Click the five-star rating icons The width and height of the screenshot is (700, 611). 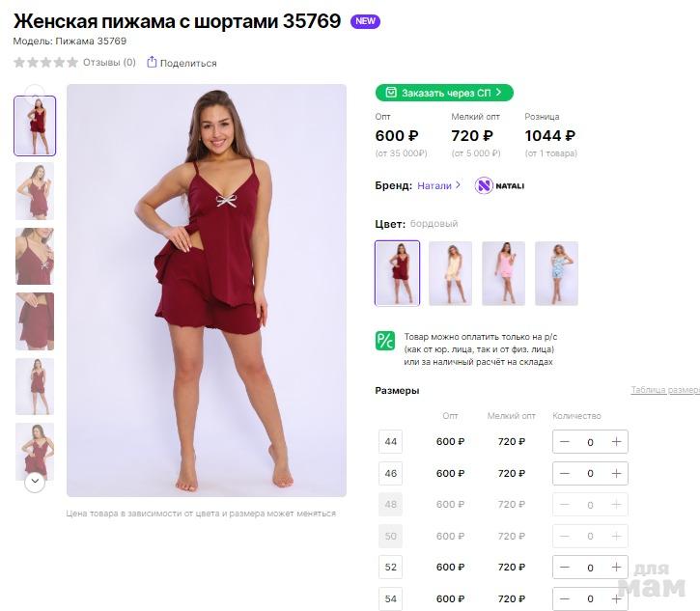45,63
